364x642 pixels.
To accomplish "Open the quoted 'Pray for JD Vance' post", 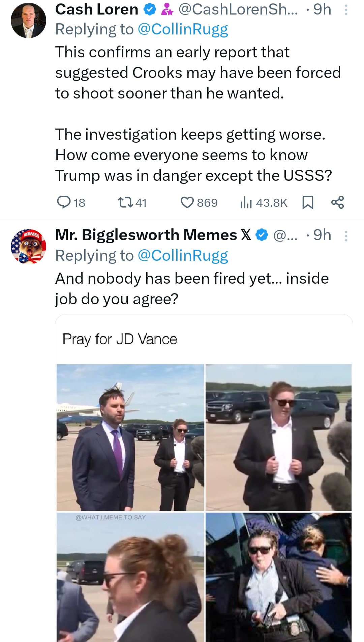I will point(120,339).
